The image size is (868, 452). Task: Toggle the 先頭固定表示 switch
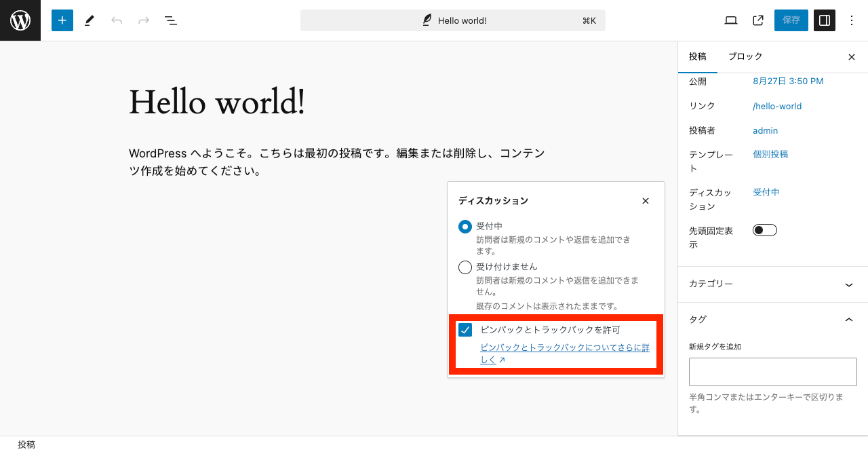click(x=765, y=230)
